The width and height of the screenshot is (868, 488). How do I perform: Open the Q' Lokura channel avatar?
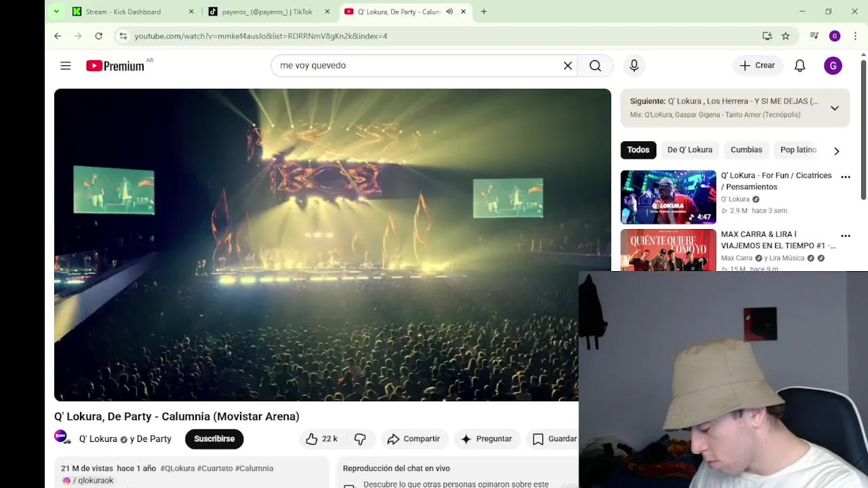pyautogui.click(x=62, y=438)
